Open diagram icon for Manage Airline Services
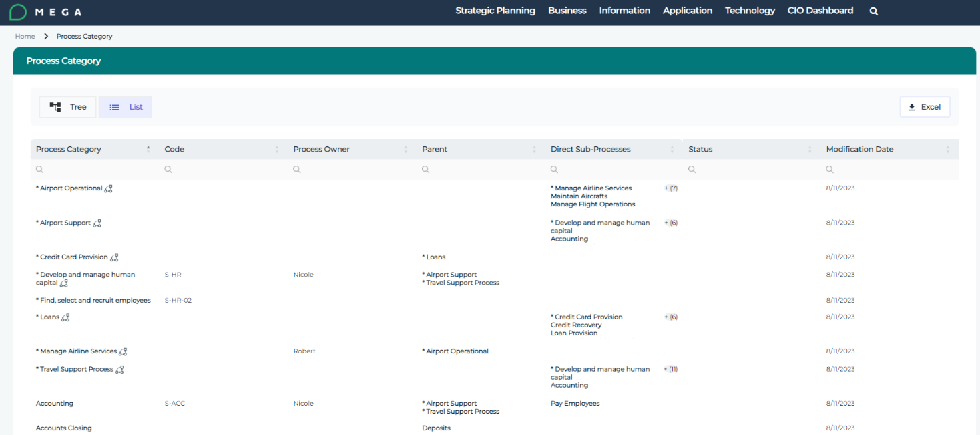Image resolution: width=980 pixels, height=435 pixels. click(x=123, y=351)
